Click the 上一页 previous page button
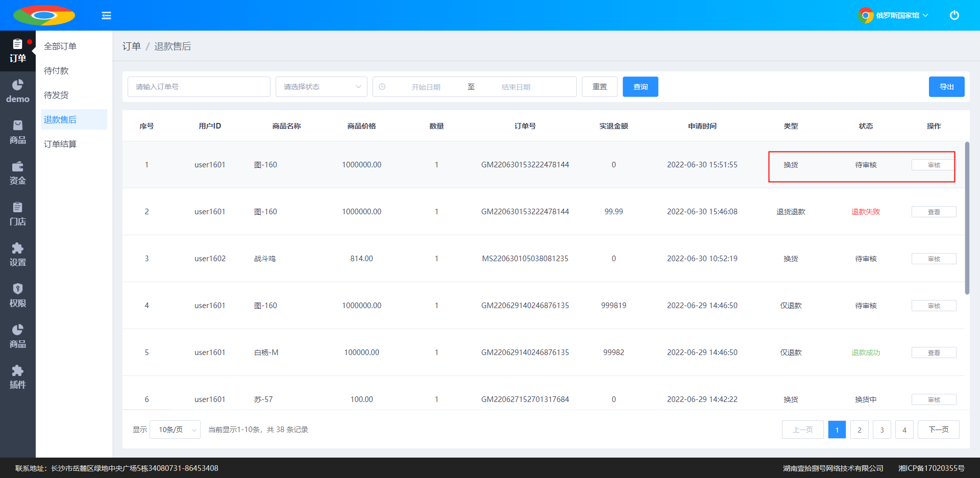Screen dimensions: 980x478 pos(803,430)
